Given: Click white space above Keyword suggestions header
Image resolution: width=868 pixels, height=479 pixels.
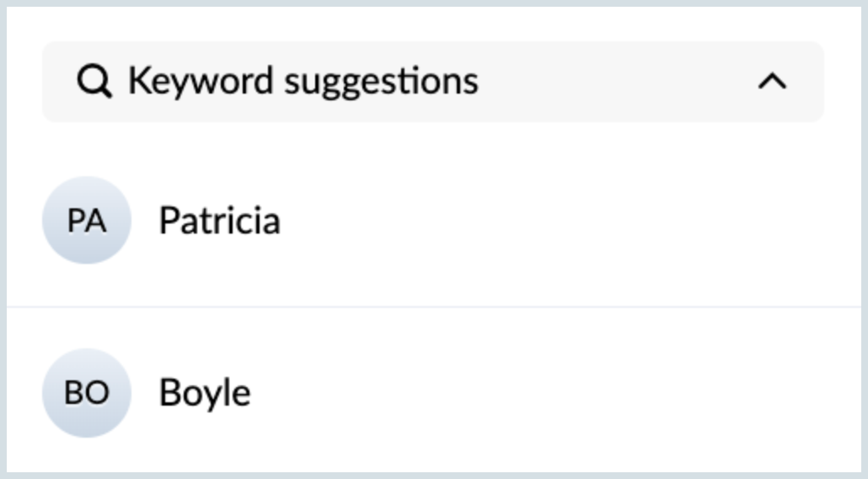Looking at the screenshot, I should click(434, 24).
